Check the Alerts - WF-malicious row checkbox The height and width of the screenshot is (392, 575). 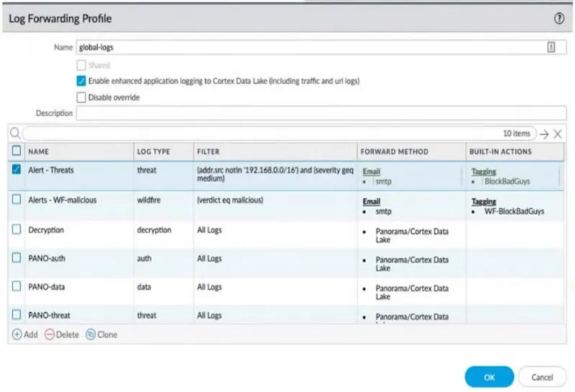point(16,199)
